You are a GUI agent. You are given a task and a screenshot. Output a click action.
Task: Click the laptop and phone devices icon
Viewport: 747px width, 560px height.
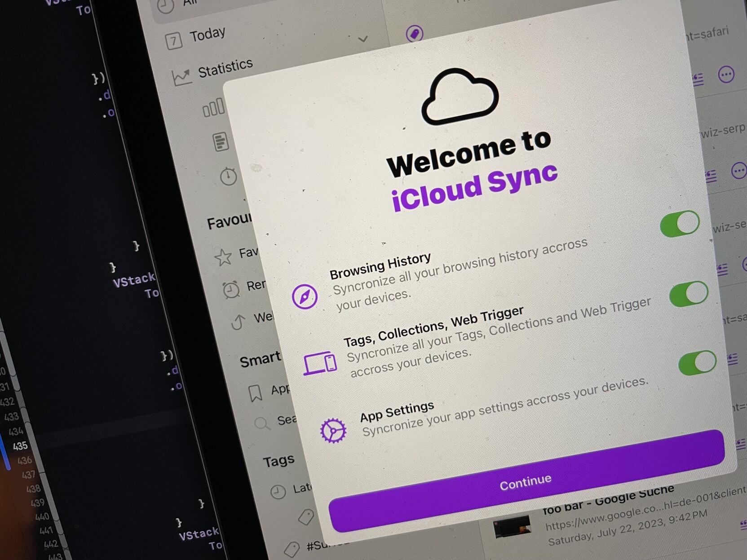click(320, 363)
